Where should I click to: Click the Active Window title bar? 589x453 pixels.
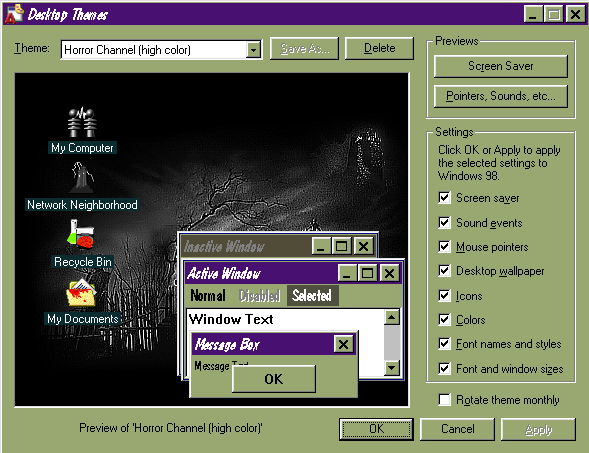(262, 273)
